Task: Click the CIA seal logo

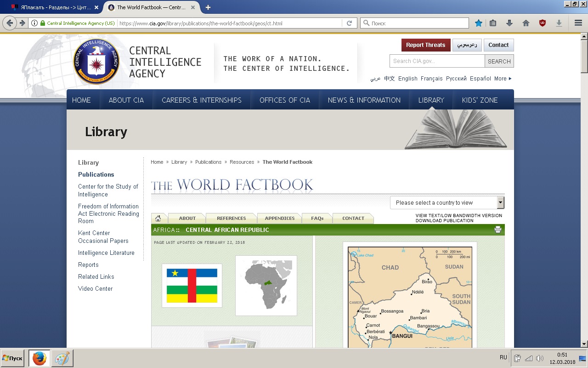Action: coord(96,61)
